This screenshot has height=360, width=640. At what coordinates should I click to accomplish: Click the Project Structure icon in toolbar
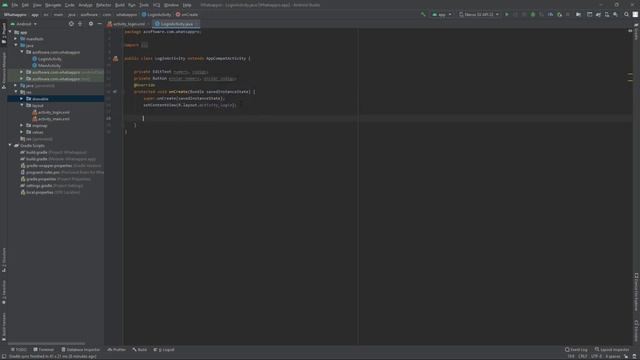pyautogui.click(x=578, y=14)
